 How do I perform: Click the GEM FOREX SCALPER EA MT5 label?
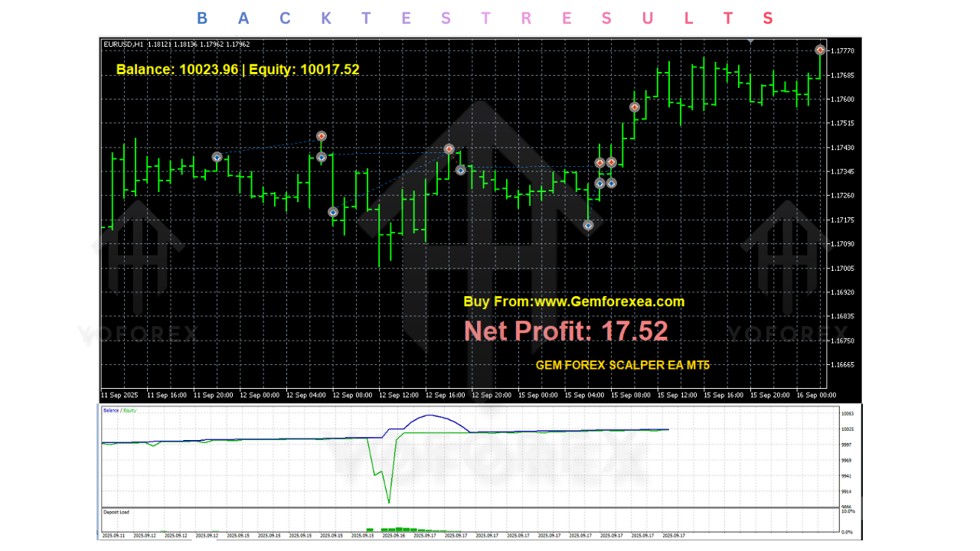[x=623, y=365]
